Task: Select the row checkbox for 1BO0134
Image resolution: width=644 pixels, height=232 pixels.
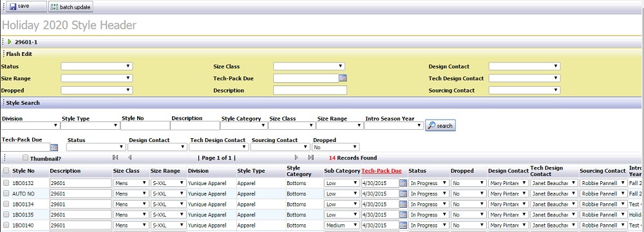Action: click(6, 204)
